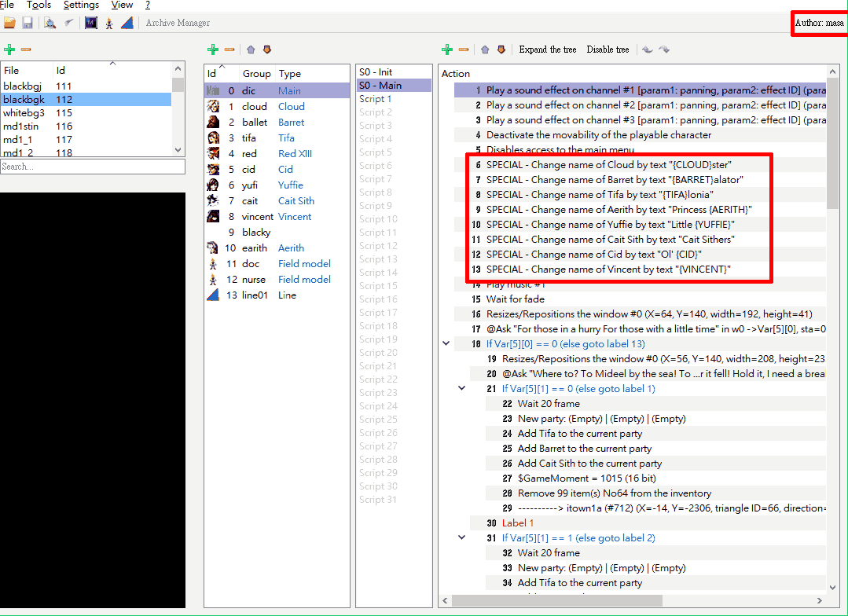848x616 pixels.
Task: Click the ballet group's Barret icon
Action: pos(213,123)
